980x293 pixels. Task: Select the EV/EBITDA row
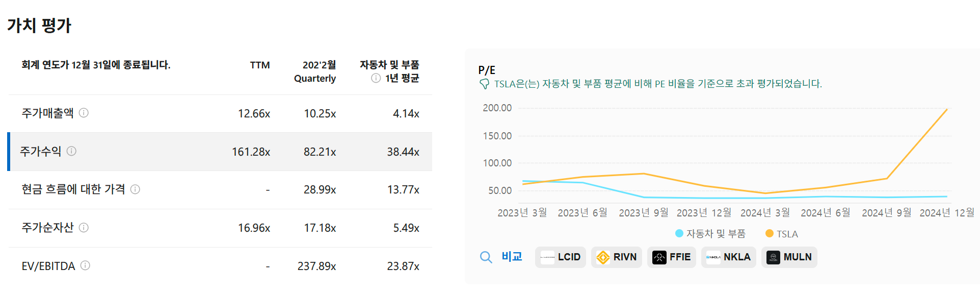tap(220, 266)
